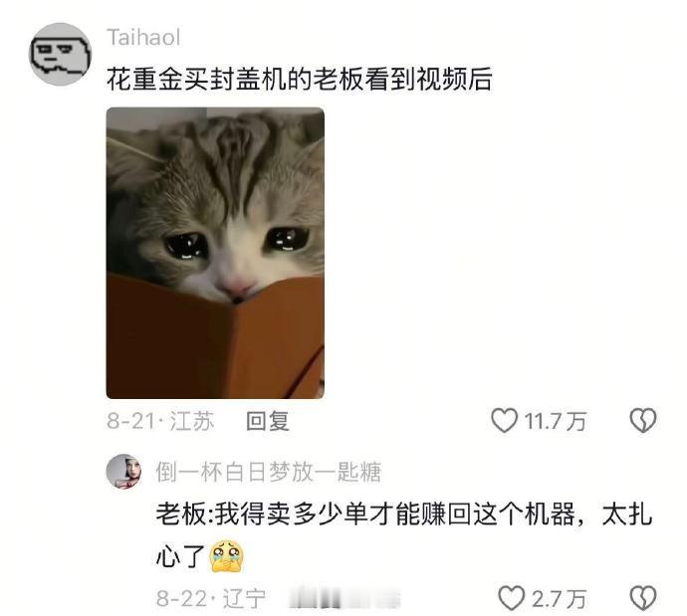
Task: Click the 回复 reply button
Action: [267, 421]
